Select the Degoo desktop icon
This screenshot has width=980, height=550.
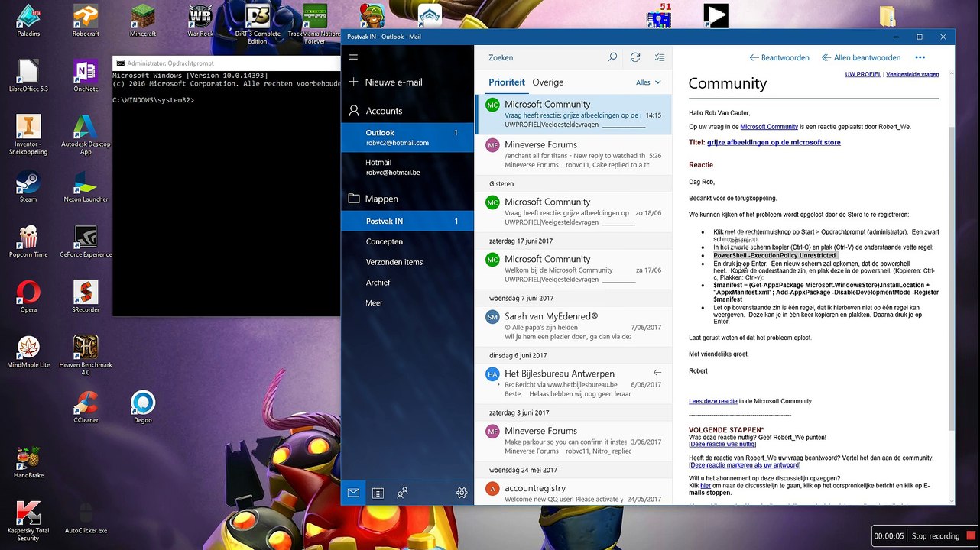tap(143, 407)
